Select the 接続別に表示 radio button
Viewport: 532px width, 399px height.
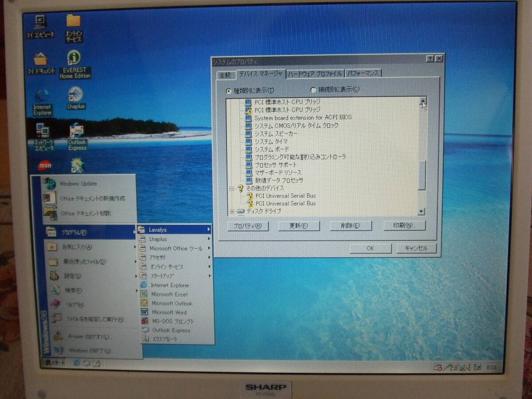pos(313,90)
